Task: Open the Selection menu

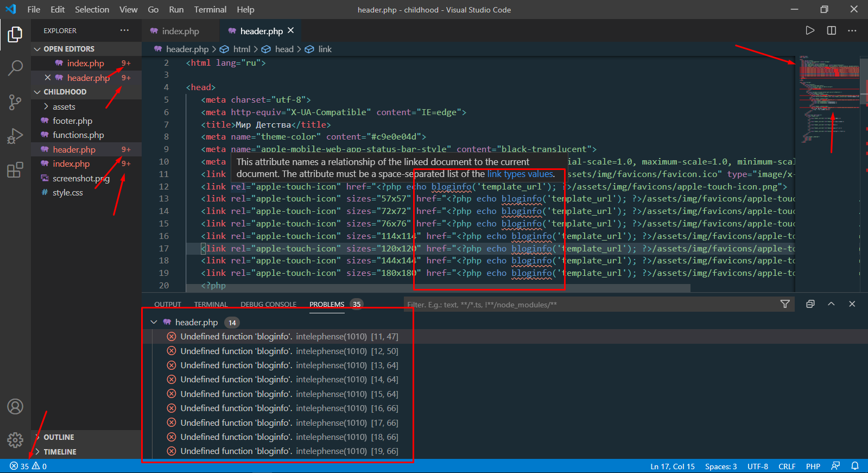Action: point(92,9)
